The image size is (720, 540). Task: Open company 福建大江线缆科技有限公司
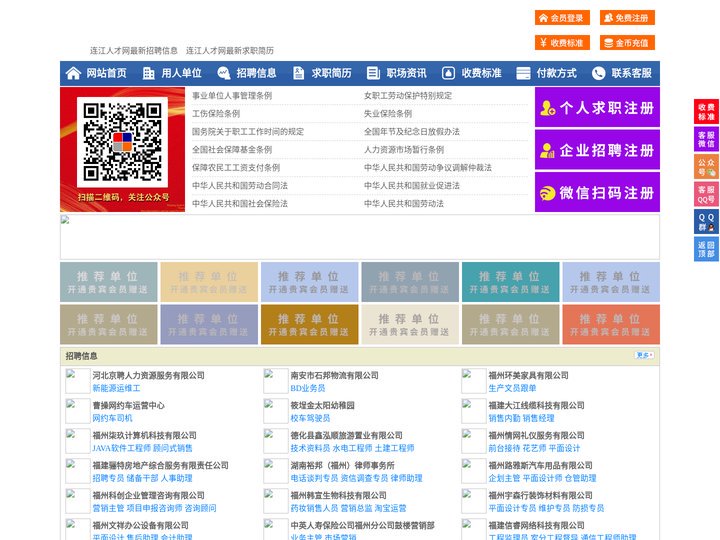point(536,405)
